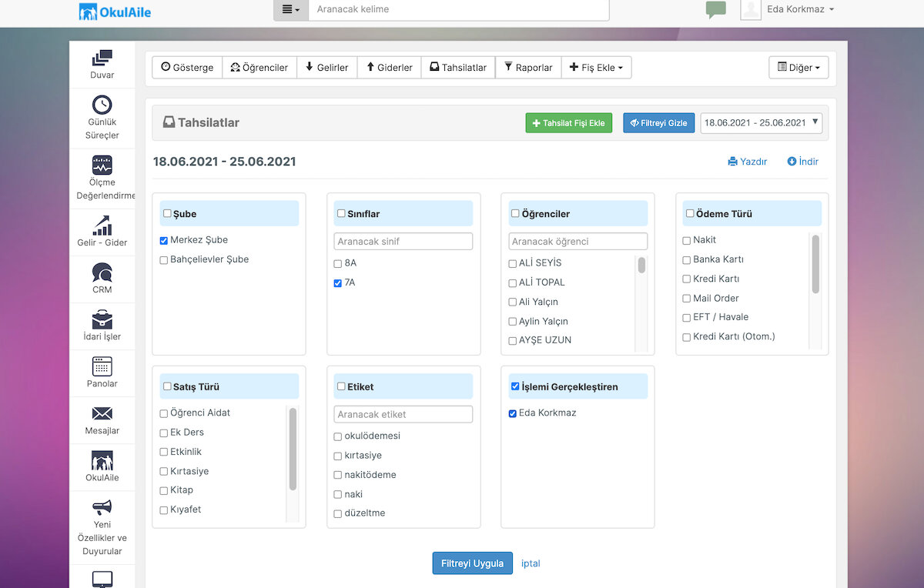The width and height of the screenshot is (924, 588).
Task: Select the Gelir - Gider chart icon
Action: [102, 225]
